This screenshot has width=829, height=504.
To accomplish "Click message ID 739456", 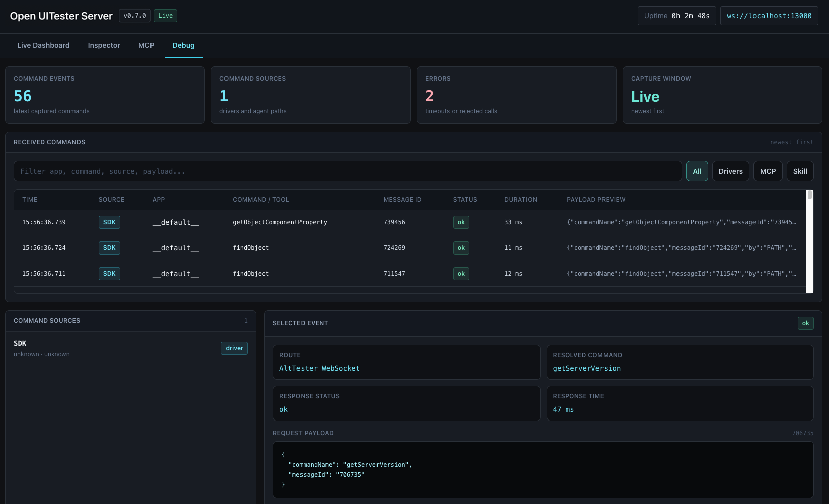I will [x=394, y=222].
